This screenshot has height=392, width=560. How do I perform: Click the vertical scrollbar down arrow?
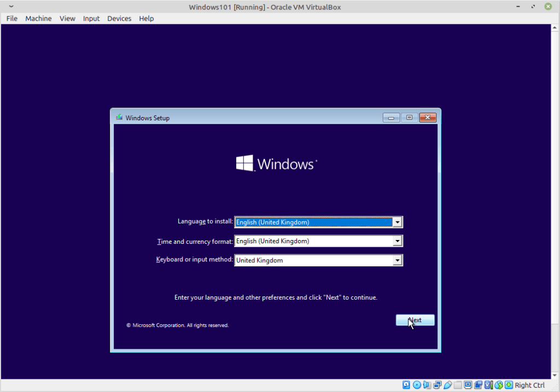[555, 375]
